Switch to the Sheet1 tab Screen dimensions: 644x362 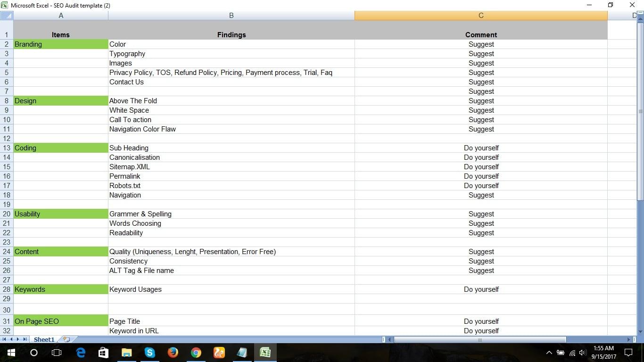coord(43,339)
